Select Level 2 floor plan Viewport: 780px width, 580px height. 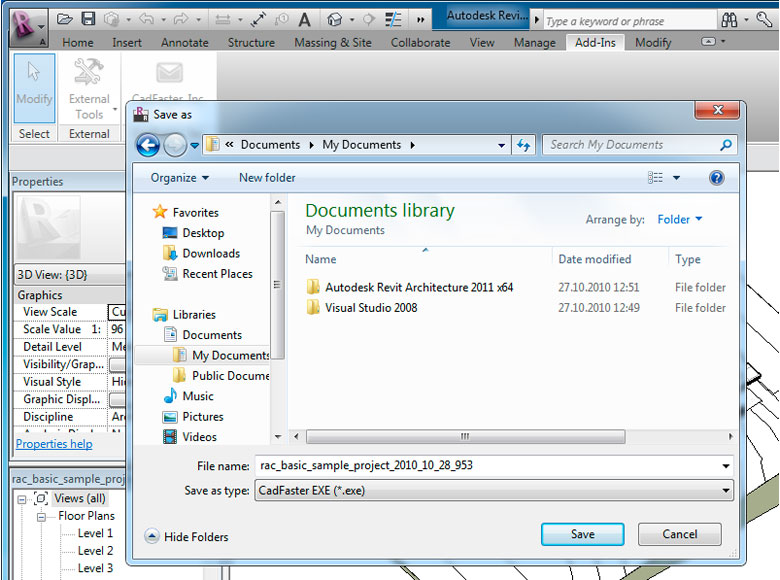point(95,551)
